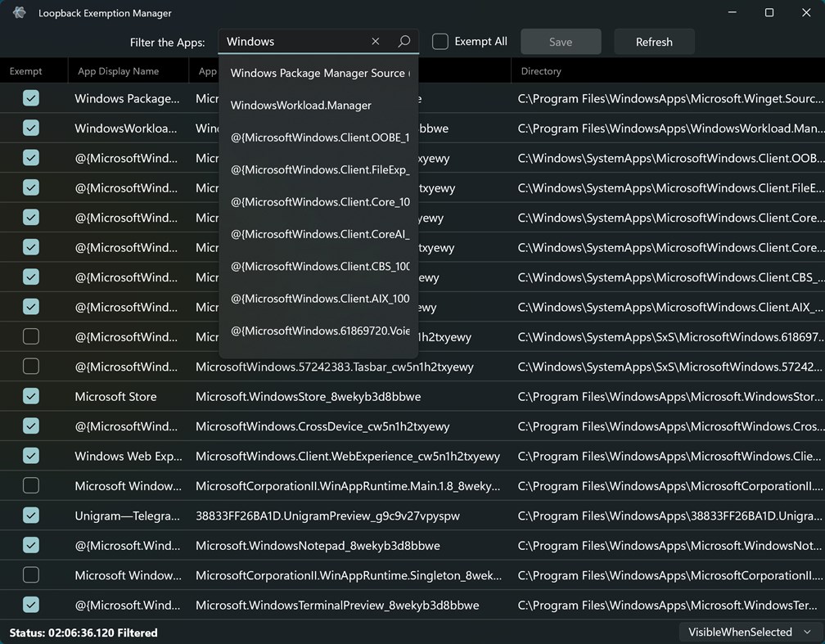
Task: Pick suggestion MicrosoftWindows.Client.CoreAI
Action: 320,234
